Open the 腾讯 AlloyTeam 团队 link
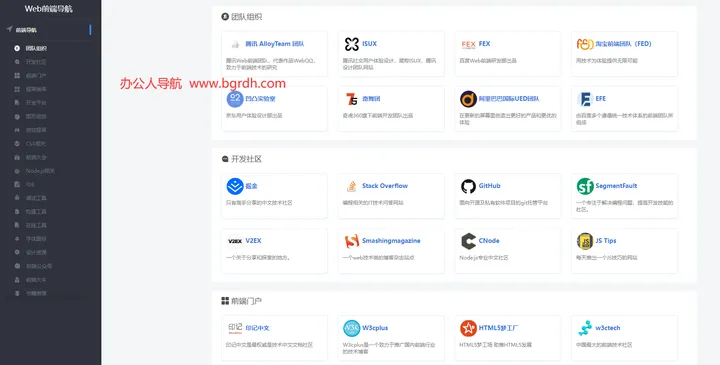This screenshot has height=365, width=720. point(275,44)
